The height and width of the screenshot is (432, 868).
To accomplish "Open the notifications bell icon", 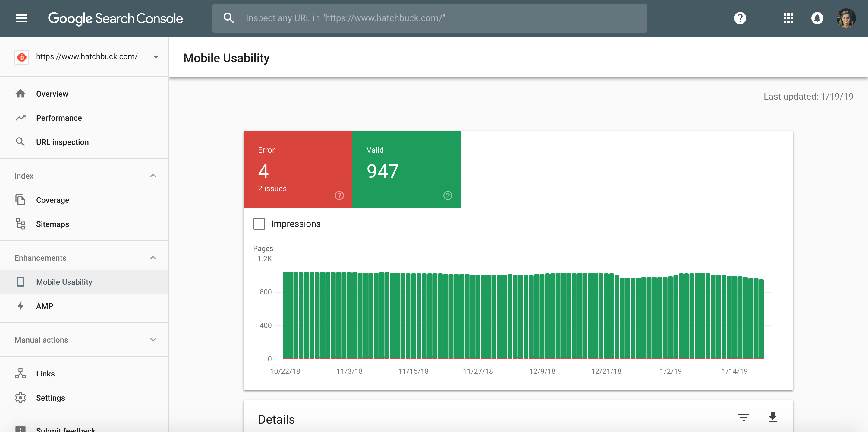I will (817, 18).
